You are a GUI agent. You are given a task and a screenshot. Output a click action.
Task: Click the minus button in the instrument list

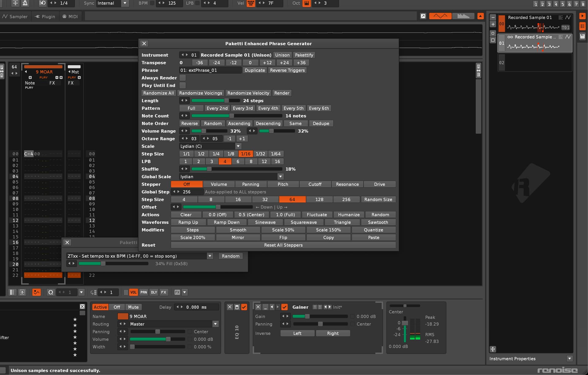[x=493, y=17]
